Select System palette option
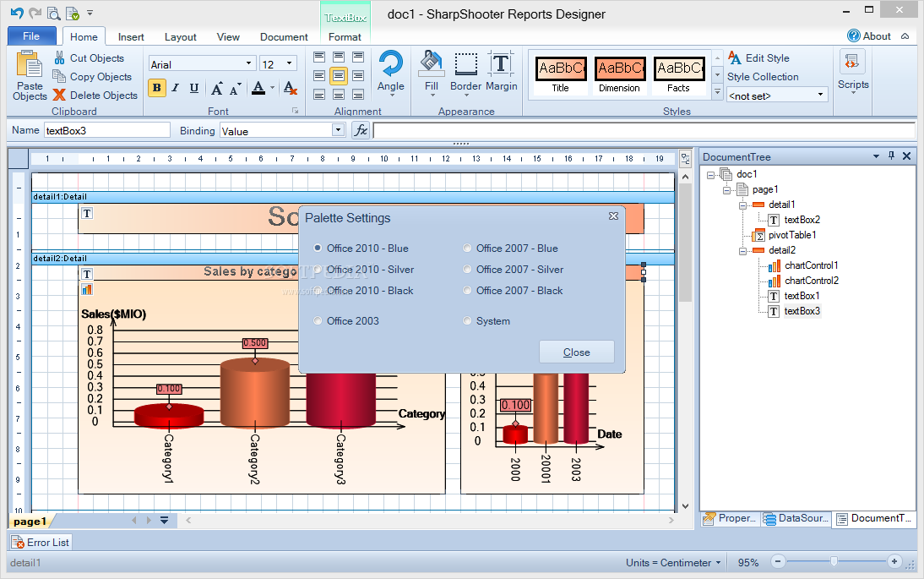 point(467,320)
